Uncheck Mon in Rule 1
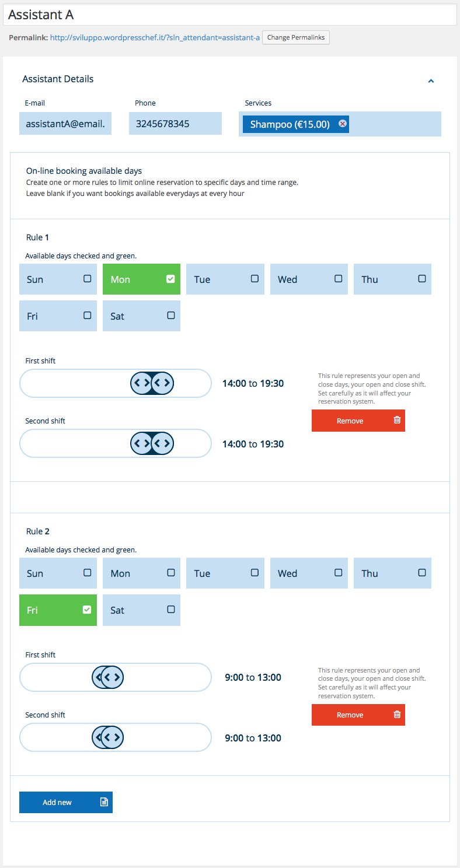The image size is (460, 868). point(170,279)
